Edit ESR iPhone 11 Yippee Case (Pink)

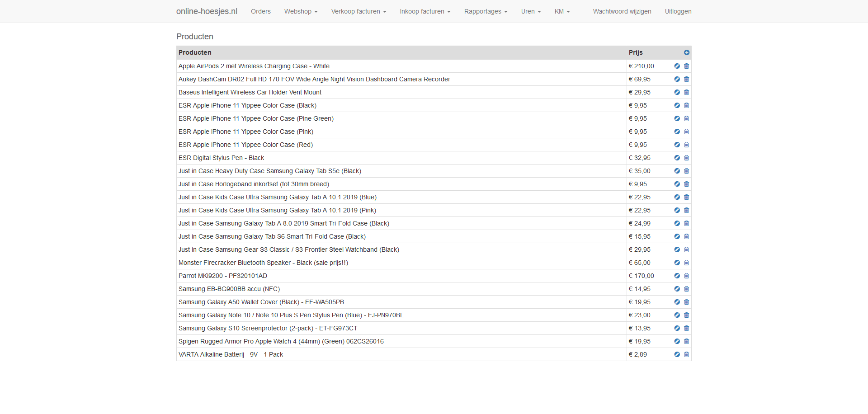[677, 132]
